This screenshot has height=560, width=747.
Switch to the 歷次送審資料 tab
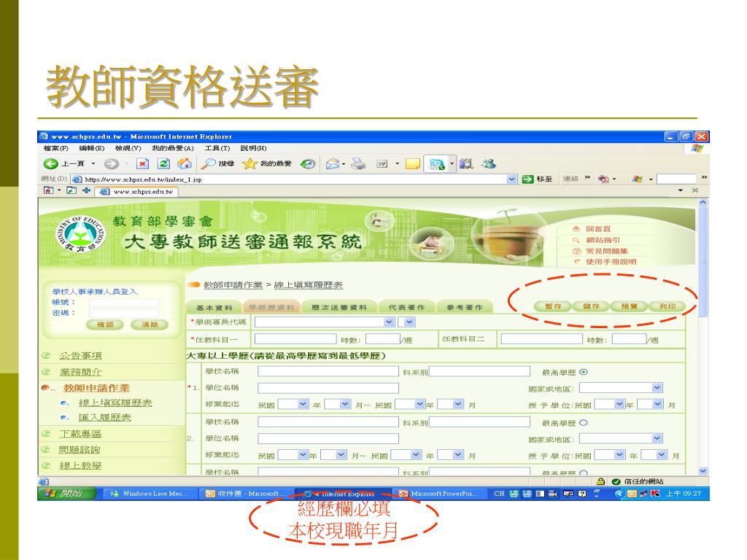[338, 307]
